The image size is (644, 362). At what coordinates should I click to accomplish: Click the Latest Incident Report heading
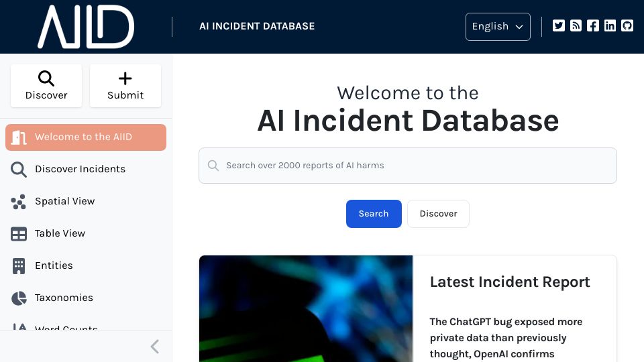pos(510,282)
